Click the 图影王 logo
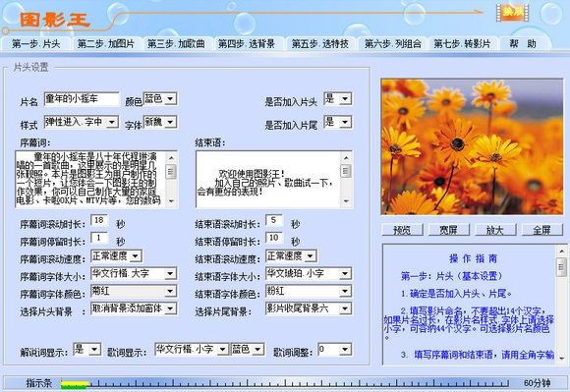The image size is (570, 392). tap(54, 20)
